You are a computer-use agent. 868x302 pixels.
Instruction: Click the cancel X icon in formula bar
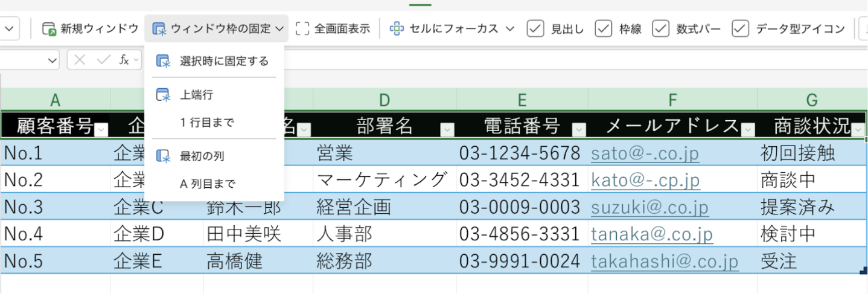(80, 60)
